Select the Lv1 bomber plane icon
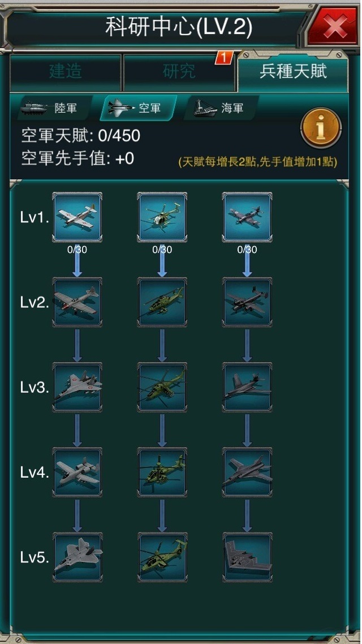The image size is (362, 644). pyautogui.click(x=247, y=217)
